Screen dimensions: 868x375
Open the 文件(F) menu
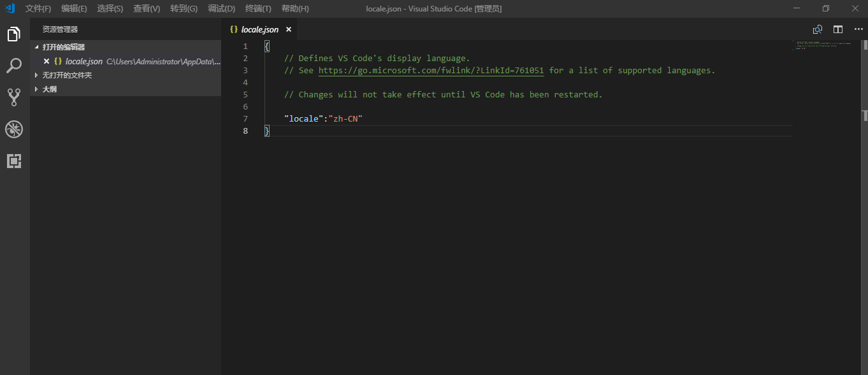pos(37,8)
